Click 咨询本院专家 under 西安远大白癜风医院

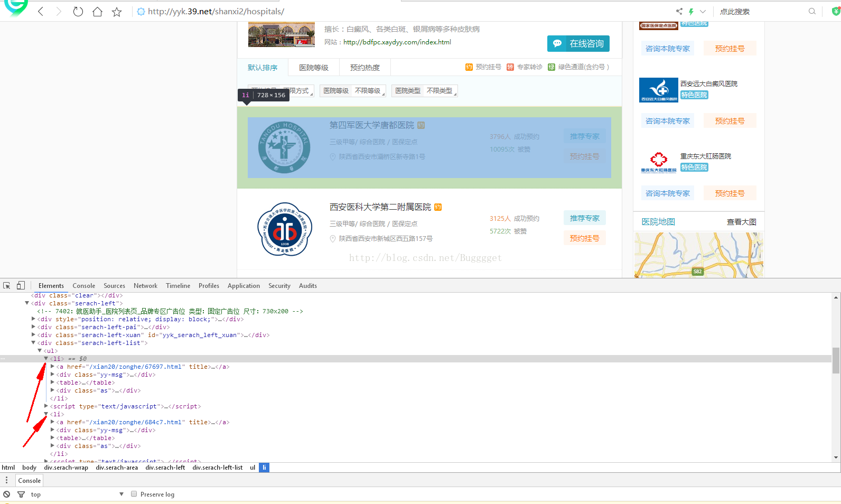point(668,121)
